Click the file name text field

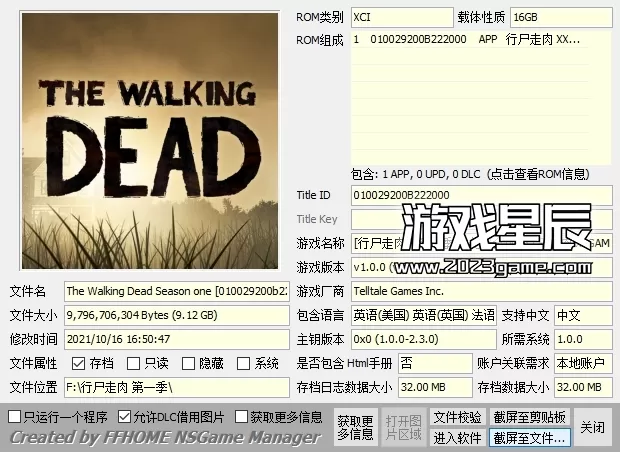[176, 291]
